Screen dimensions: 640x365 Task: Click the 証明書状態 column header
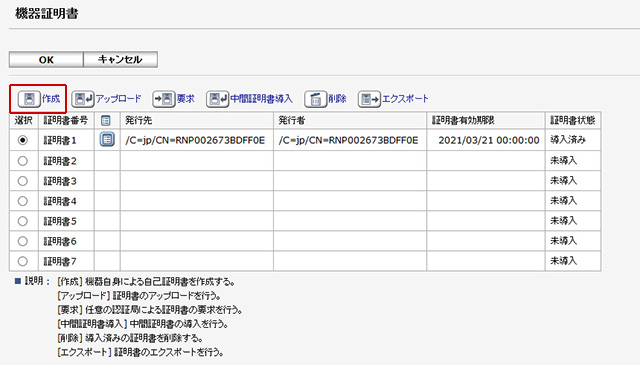pyautogui.click(x=573, y=120)
